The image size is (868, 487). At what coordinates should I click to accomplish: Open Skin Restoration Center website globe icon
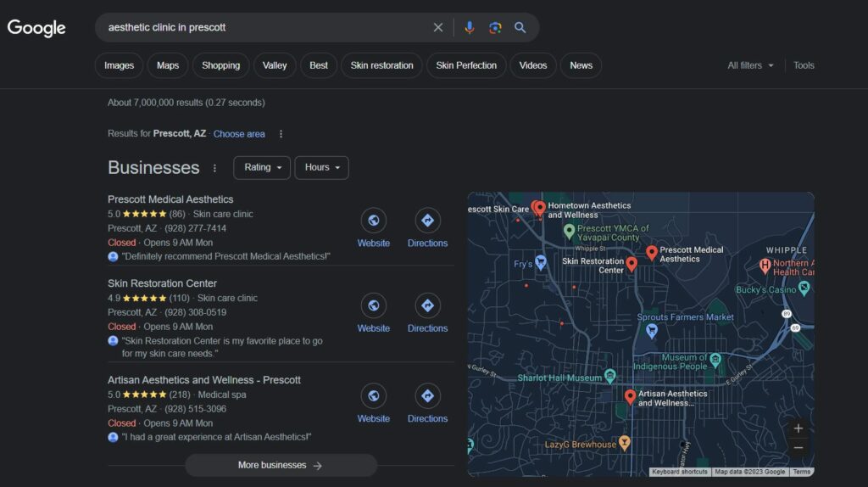tap(373, 305)
